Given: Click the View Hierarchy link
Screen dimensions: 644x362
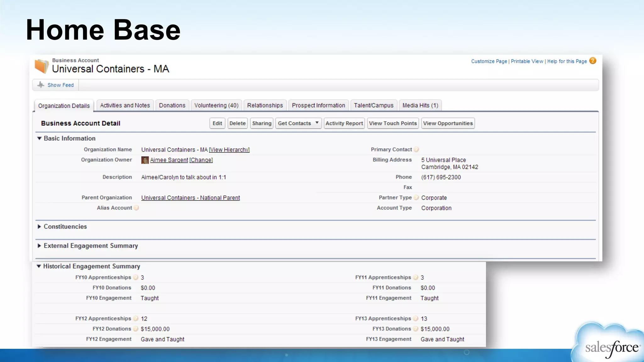Looking at the screenshot, I should coord(229,150).
